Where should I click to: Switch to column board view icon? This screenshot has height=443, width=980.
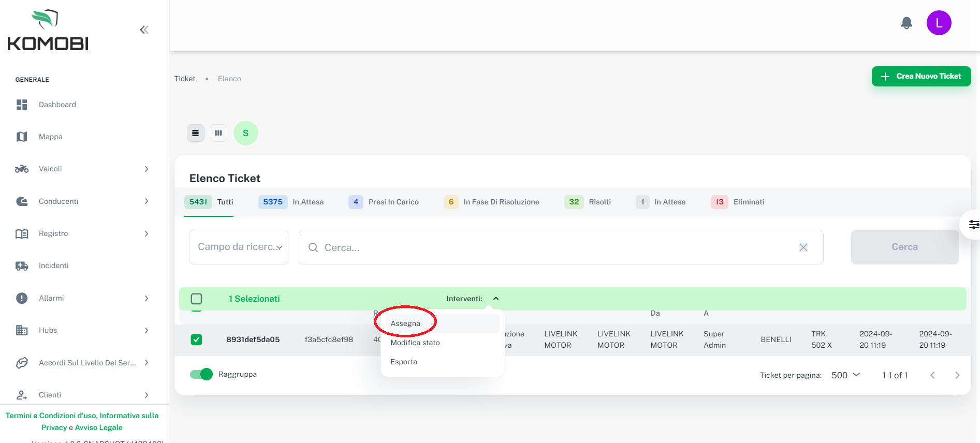(218, 133)
